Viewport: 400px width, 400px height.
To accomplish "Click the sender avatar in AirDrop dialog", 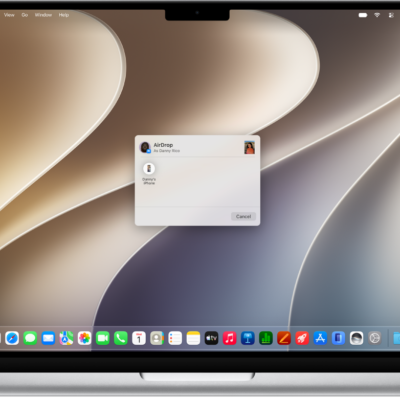I will 145,147.
